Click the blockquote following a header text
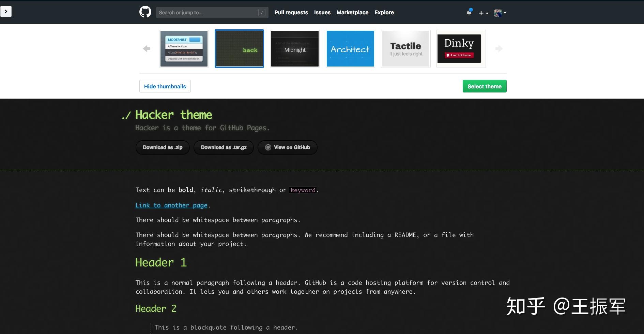 tap(226, 328)
